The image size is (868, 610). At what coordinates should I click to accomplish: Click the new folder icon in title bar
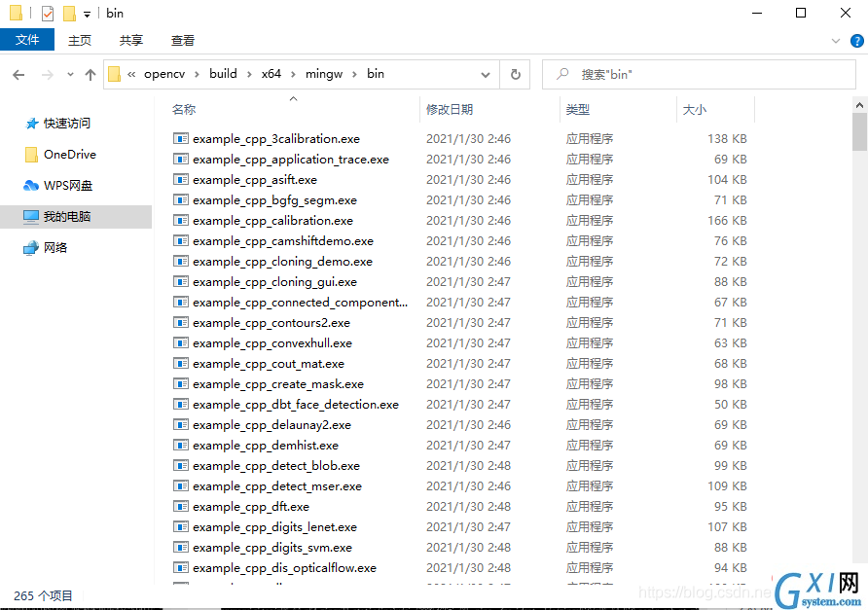point(69,14)
